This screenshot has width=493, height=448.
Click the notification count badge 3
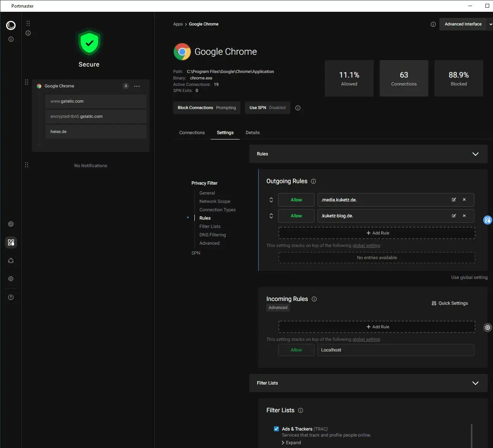click(126, 86)
